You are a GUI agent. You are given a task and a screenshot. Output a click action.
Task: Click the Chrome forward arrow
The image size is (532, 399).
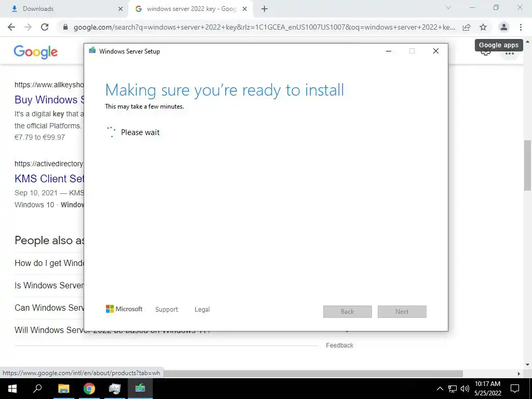pyautogui.click(x=28, y=27)
